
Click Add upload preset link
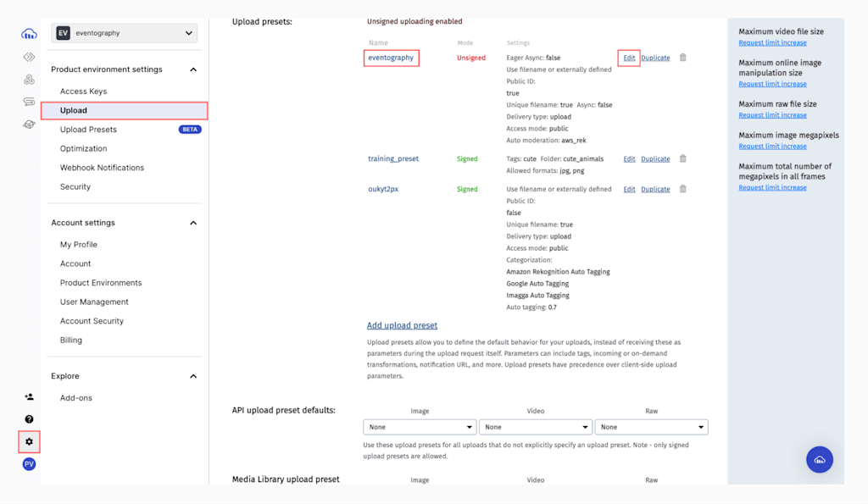[x=402, y=325]
